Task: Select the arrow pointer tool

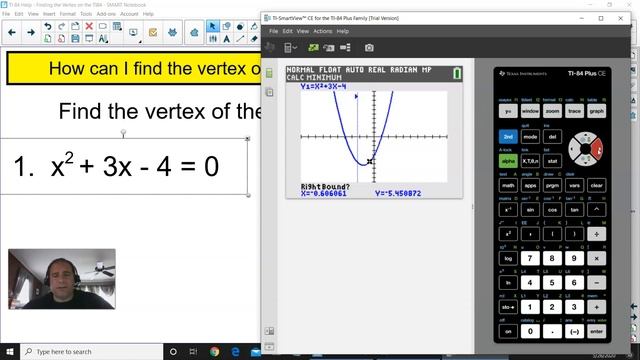Action: tap(212, 27)
